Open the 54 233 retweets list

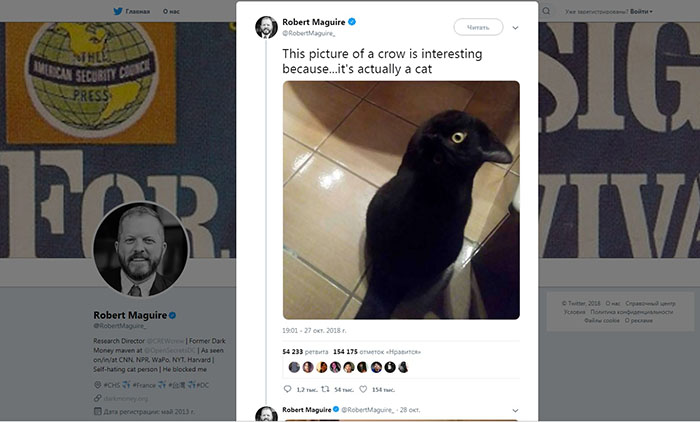click(305, 352)
